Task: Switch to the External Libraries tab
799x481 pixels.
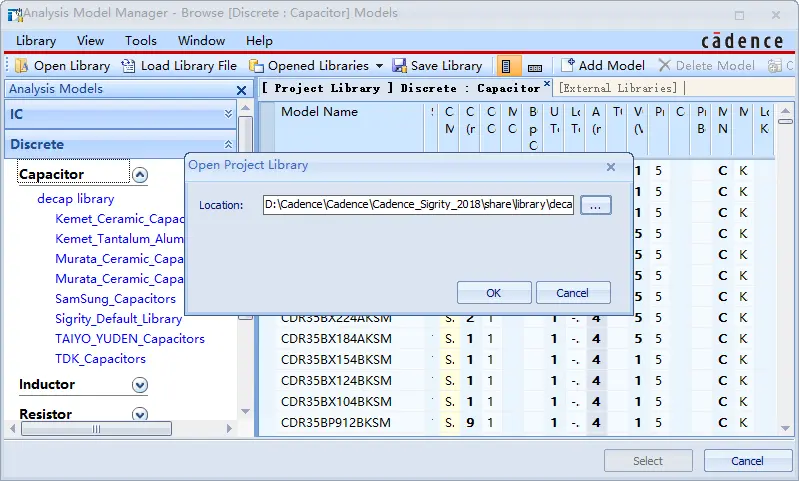Action: click(x=618, y=88)
